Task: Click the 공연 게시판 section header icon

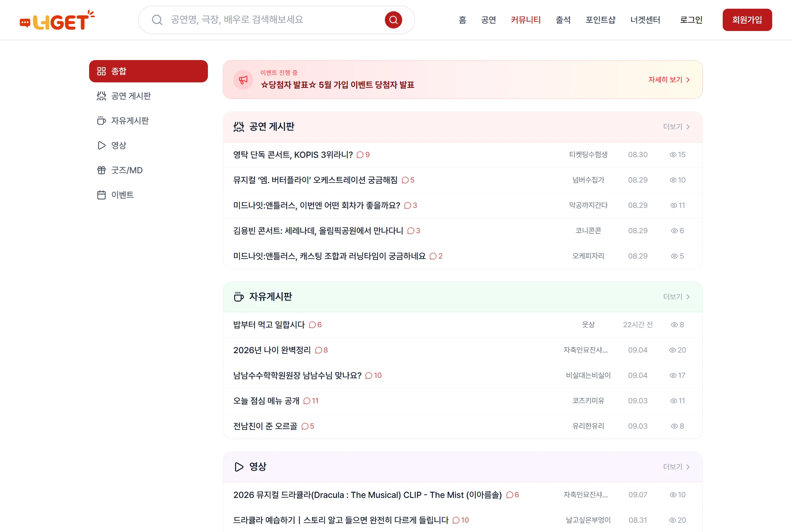Action: (239, 127)
